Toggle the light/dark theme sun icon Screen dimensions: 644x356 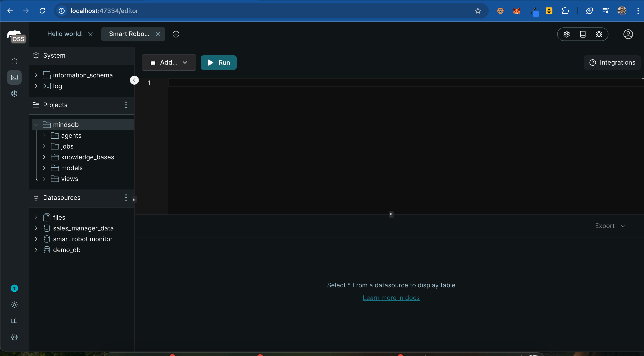coord(14,304)
